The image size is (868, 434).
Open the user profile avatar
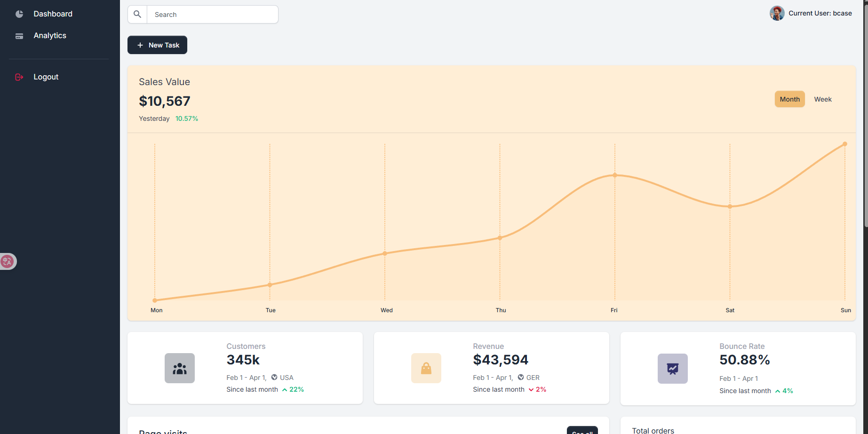tap(777, 14)
